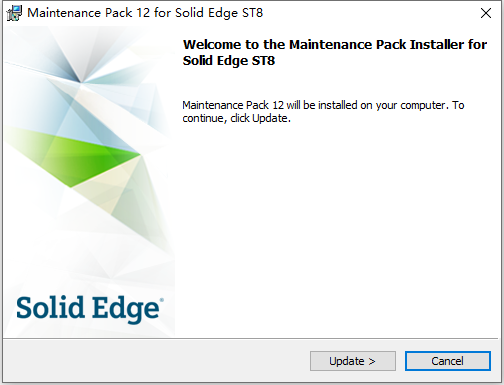Viewport: 504px width, 385px height.
Task: Start installation with the Update > button
Action: pyautogui.click(x=353, y=361)
